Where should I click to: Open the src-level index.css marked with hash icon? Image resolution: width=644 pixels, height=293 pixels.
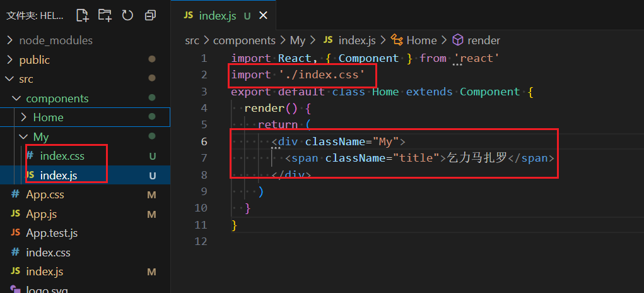click(x=48, y=252)
